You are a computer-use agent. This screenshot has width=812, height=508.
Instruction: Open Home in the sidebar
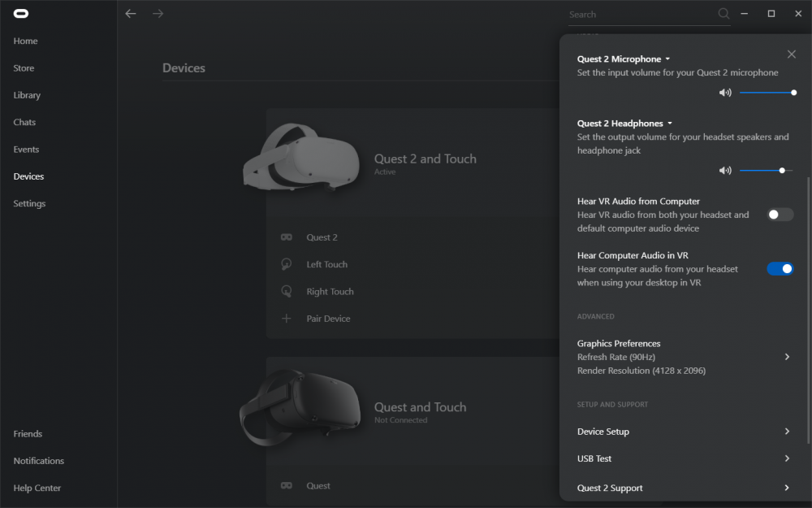tap(25, 41)
